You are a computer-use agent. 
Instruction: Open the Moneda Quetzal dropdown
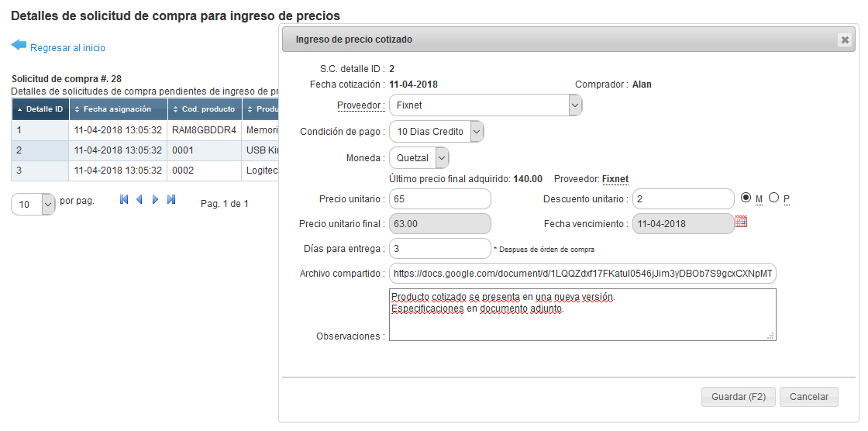click(442, 158)
